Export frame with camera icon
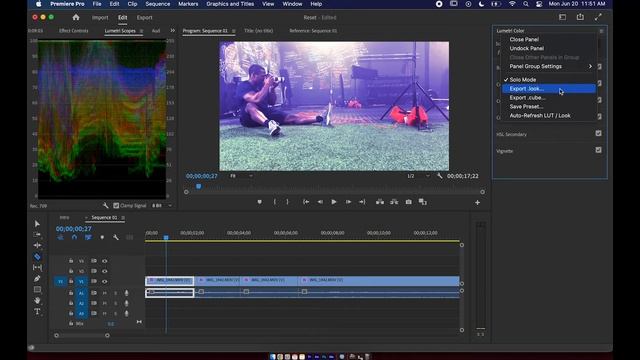 pyautogui.click(x=409, y=202)
